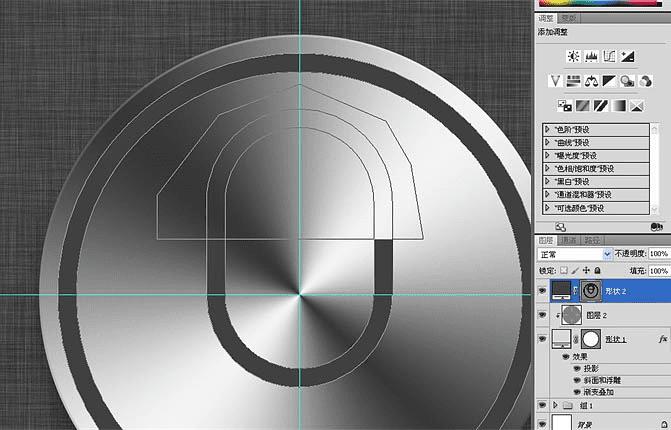Click the clip-to-layer icon at Adjustments panel bottom
This screenshot has height=430, width=671.
pyautogui.click(x=656, y=227)
